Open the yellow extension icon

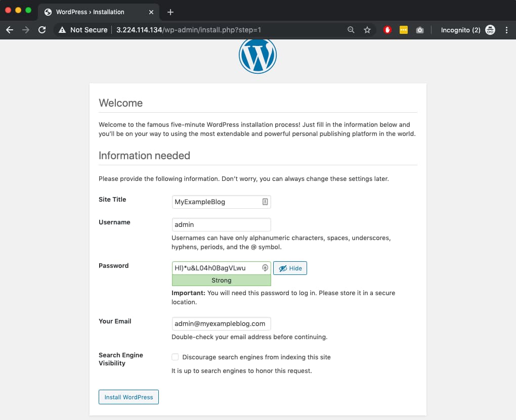coord(404,30)
